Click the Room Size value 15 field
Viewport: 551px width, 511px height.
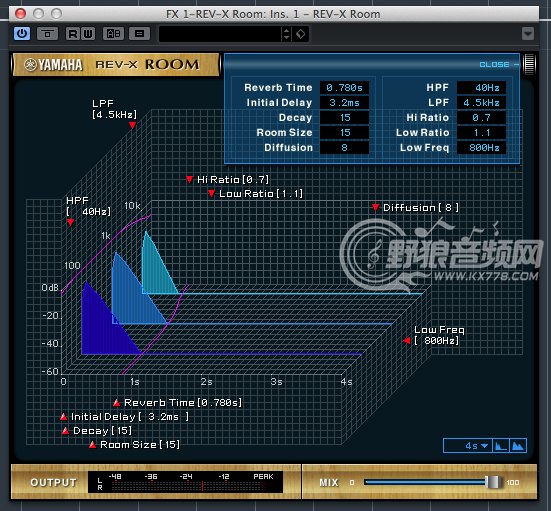point(344,132)
